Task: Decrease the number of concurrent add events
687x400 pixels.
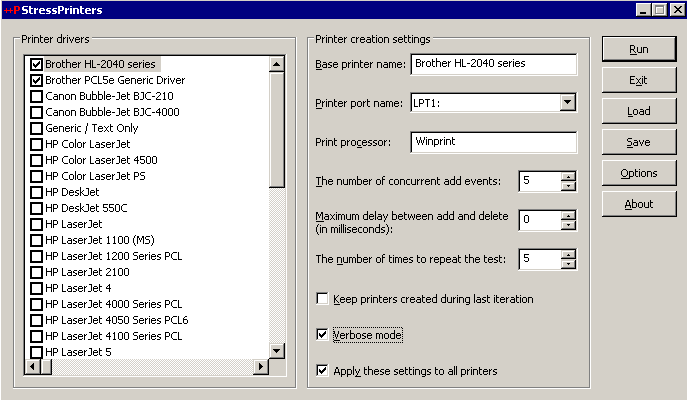Action: pos(568,186)
